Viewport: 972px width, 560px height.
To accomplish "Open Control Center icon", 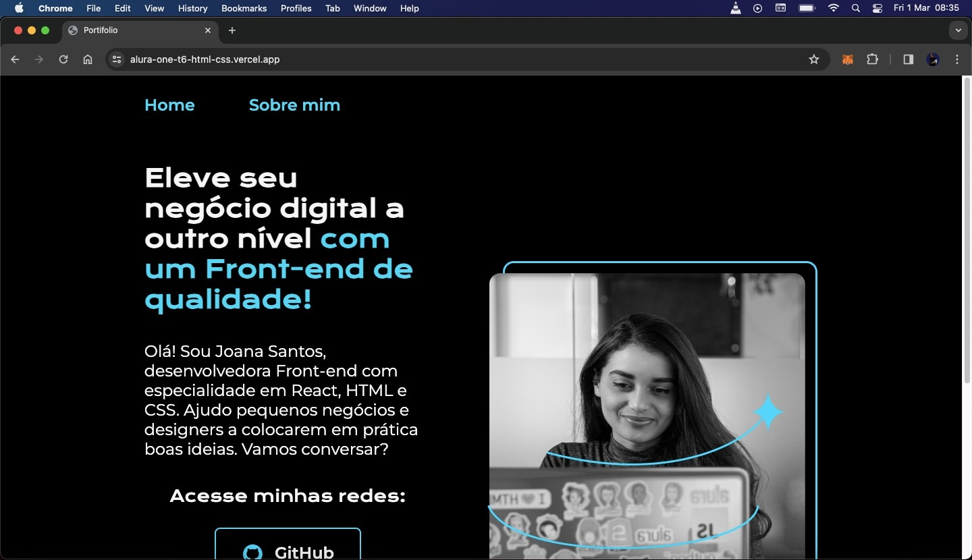I will 878,8.
